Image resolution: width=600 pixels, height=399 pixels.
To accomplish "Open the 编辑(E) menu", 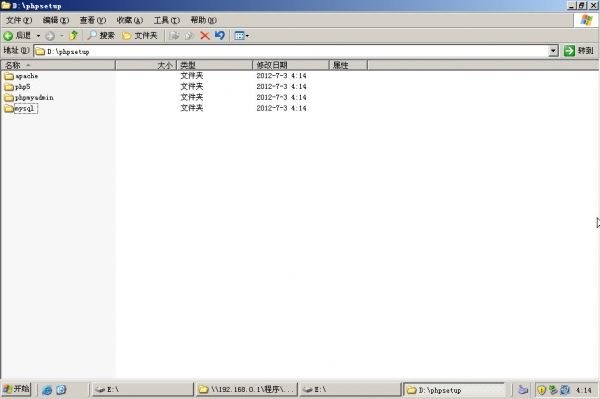I will tap(56, 20).
